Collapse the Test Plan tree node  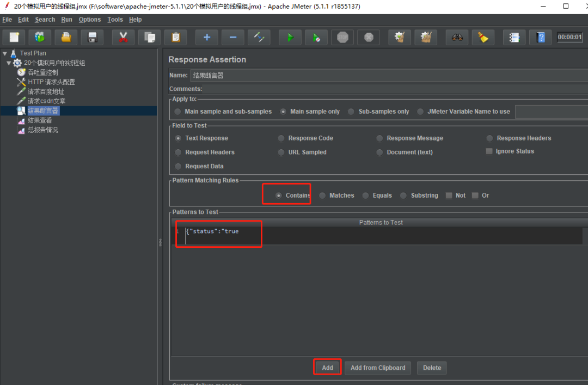(x=5, y=53)
